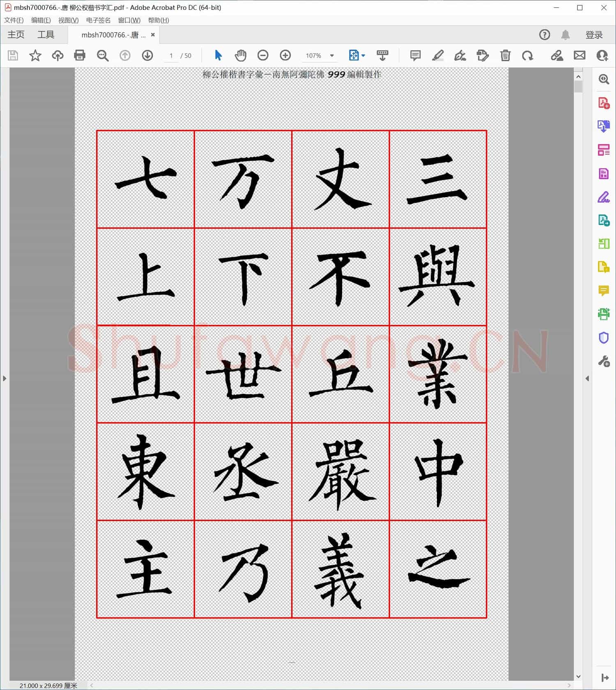Viewport: 616px width, 690px height.
Task: Click the scrolling mode keyboard icon
Action: pyautogui.click(x=382, y=55)
